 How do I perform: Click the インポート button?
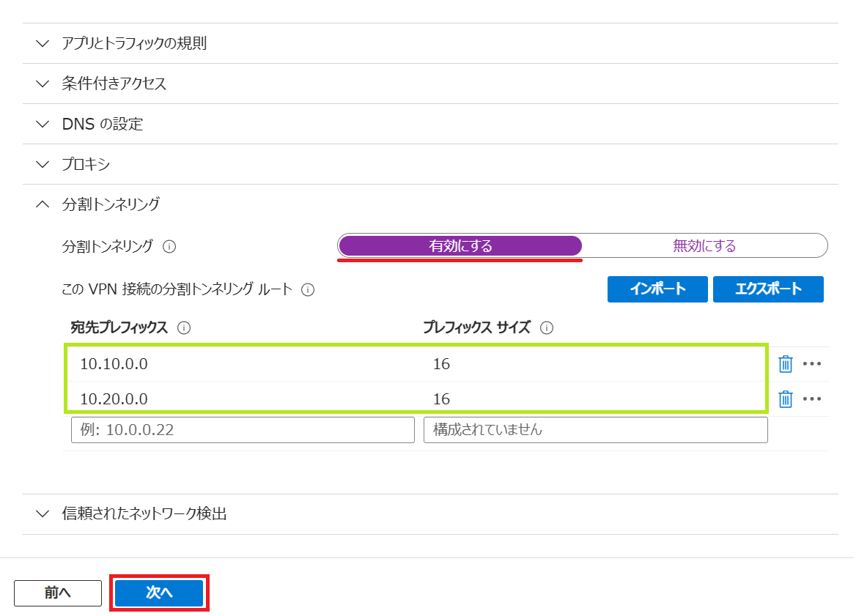coord(657,289)
